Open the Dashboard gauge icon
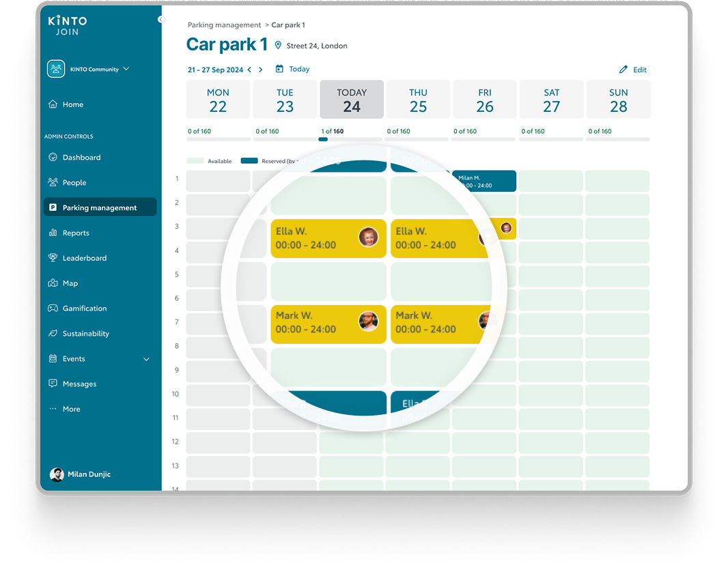 (x=53, y=158)
